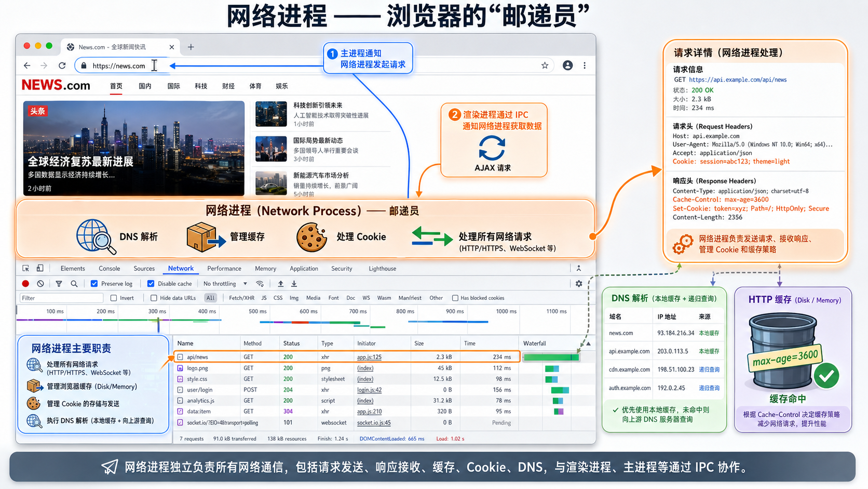868x489 pixels.
Task: Activate the DevTools inspect element picker
Action: pyautogui.click(x=26, y=268)
